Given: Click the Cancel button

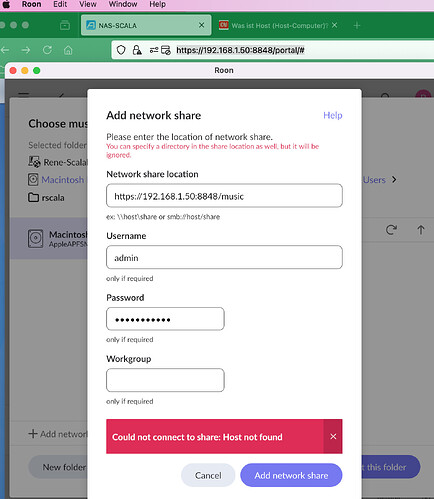Looking at the screenshot, I should pyautogui.click(x=208, y=475).
